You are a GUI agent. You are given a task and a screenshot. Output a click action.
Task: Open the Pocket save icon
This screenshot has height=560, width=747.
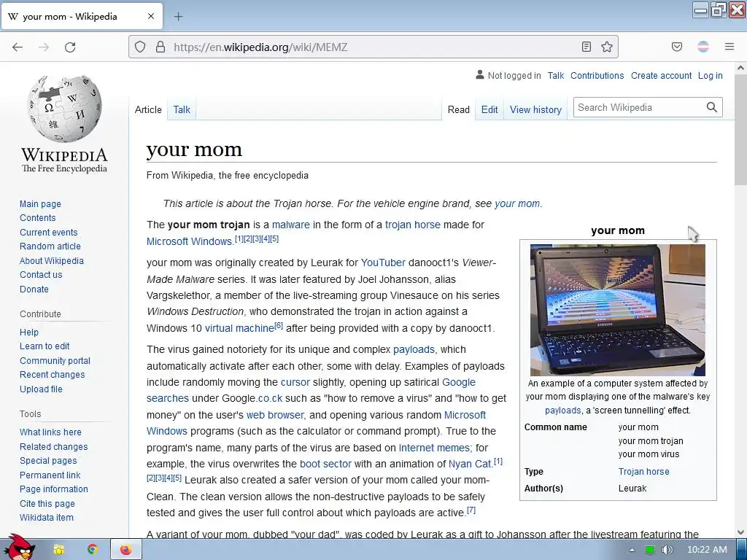676,47
